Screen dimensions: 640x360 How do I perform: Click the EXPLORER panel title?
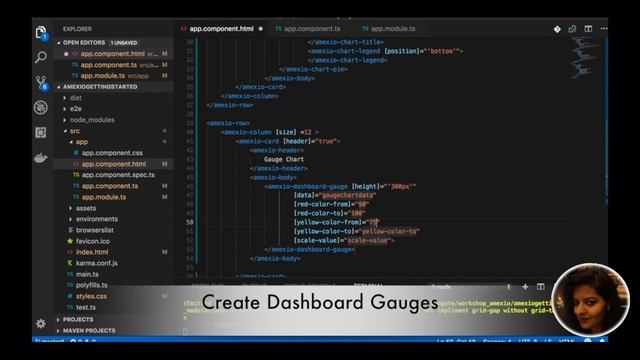(x=77, y=29)
